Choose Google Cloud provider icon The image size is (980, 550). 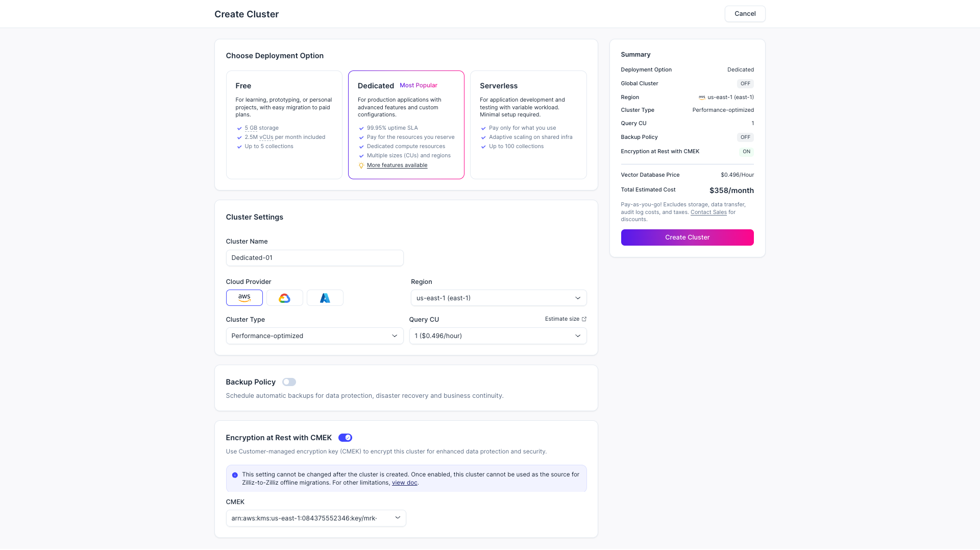(x=284, y=298)
